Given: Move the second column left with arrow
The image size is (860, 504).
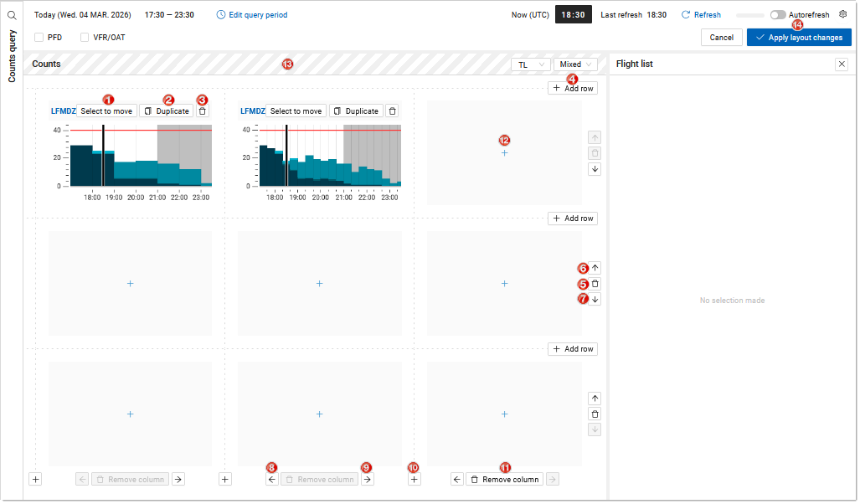Looking at the screenshot, I should [x=272, y=480].
